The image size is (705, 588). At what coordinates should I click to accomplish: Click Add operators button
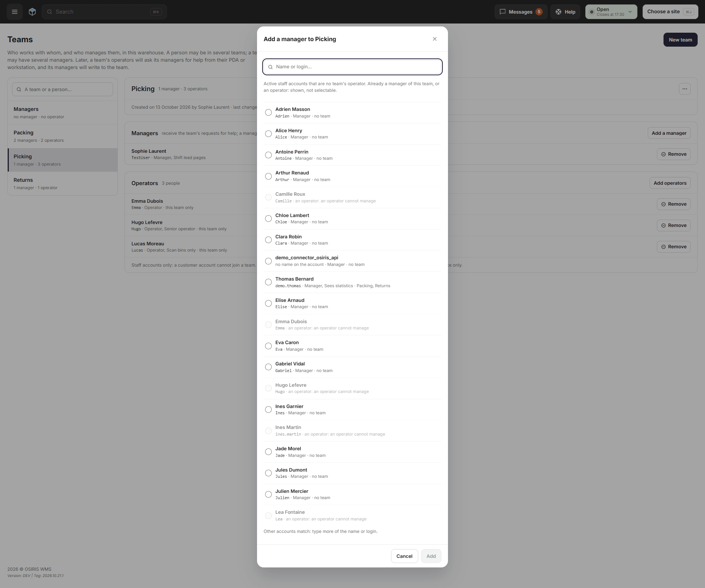coord(670,183)
